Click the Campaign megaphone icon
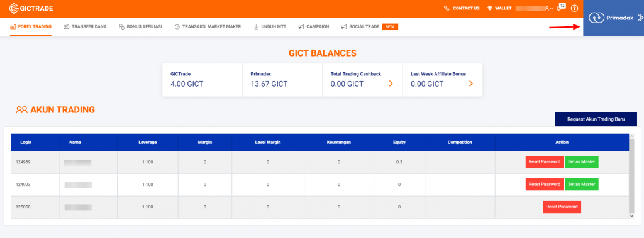The width and height of the screenshot is (644, 238). pyautogui.click(x=301, y=26)
